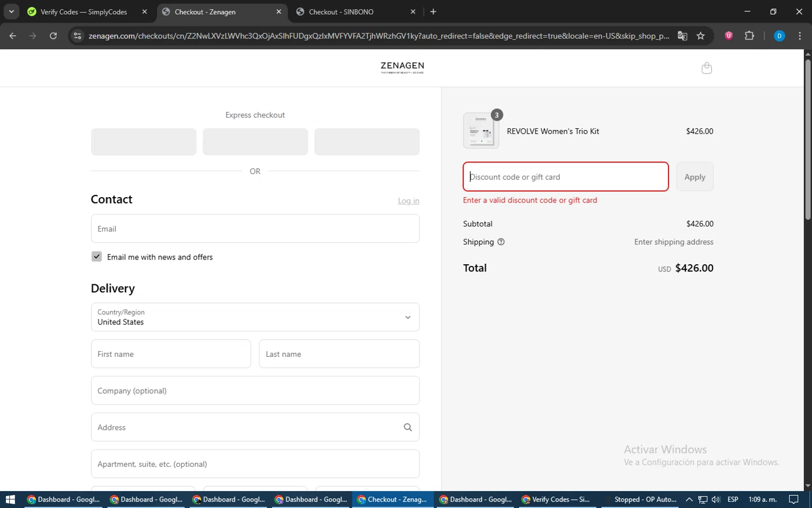Open the red shield extension icon
The image size is (812, 508).
729,36
